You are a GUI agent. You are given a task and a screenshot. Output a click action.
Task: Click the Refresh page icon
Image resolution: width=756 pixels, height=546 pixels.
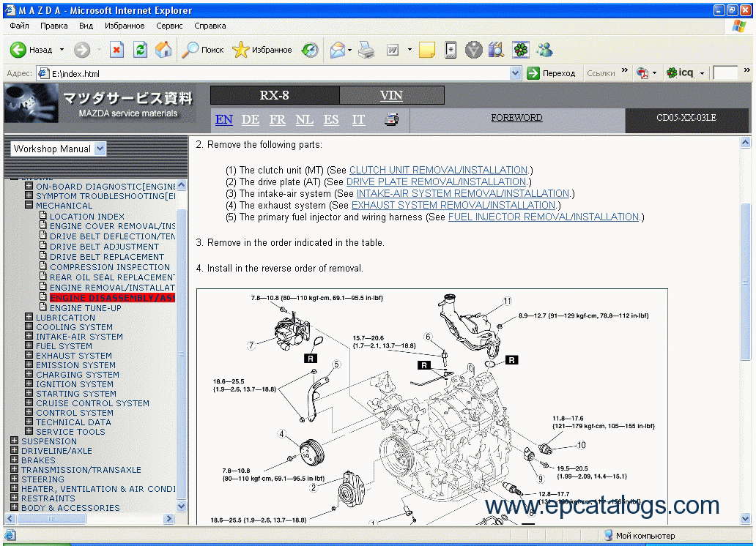click(141, 50)
